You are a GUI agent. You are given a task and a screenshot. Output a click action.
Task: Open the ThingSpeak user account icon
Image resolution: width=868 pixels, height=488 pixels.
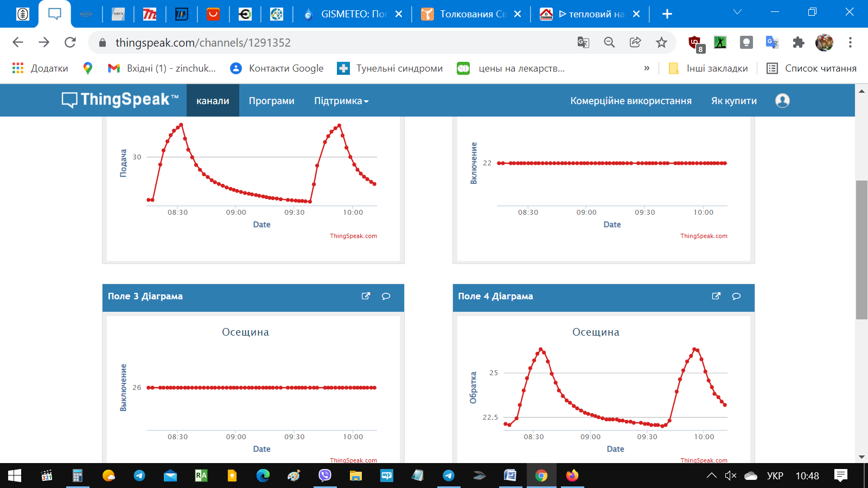pyautogui.click(x=782, y=100)
